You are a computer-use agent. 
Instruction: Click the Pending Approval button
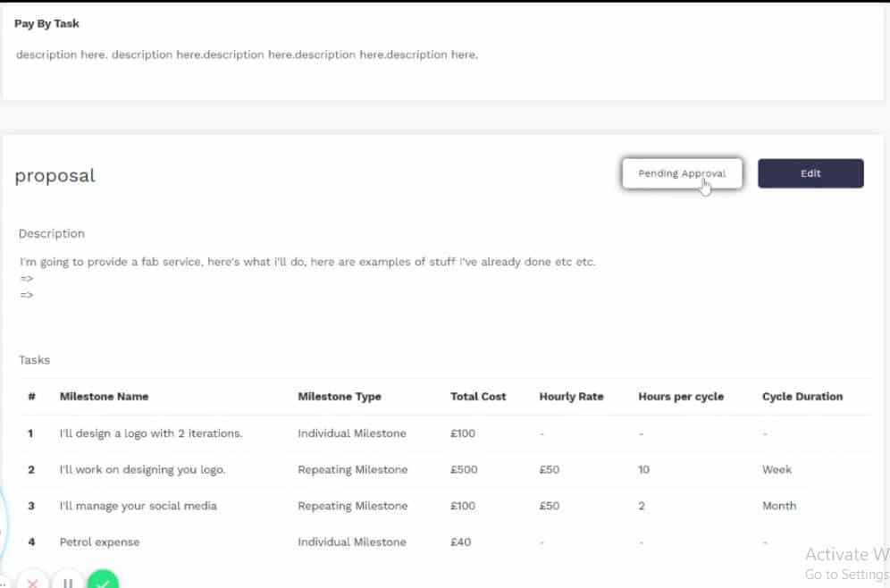(x=682, y=173)
